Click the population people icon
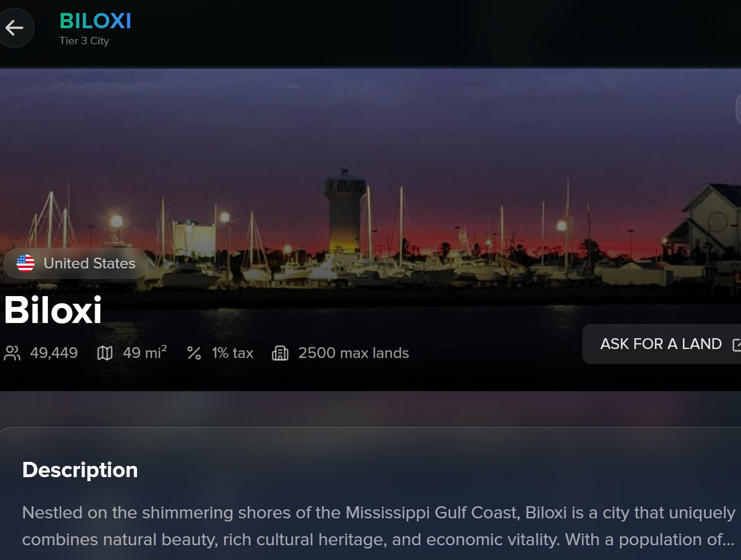Screen dimensions: 741x560 12,353
